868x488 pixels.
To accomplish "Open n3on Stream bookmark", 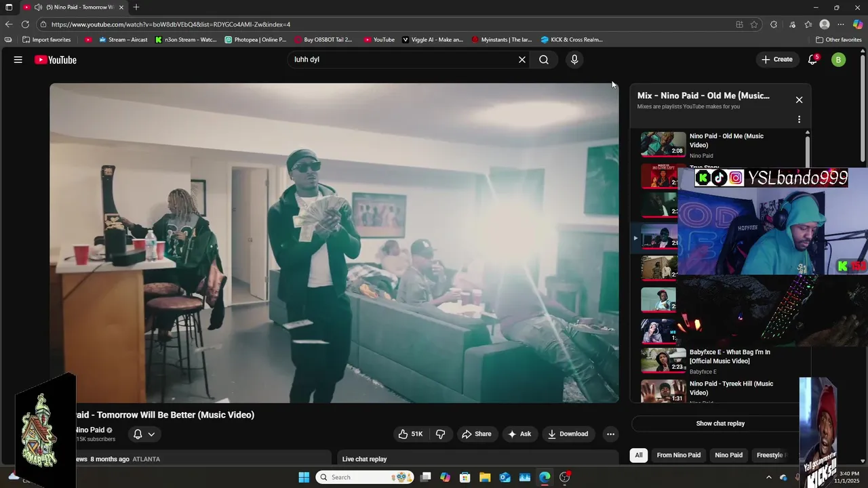I will point(186,40).
